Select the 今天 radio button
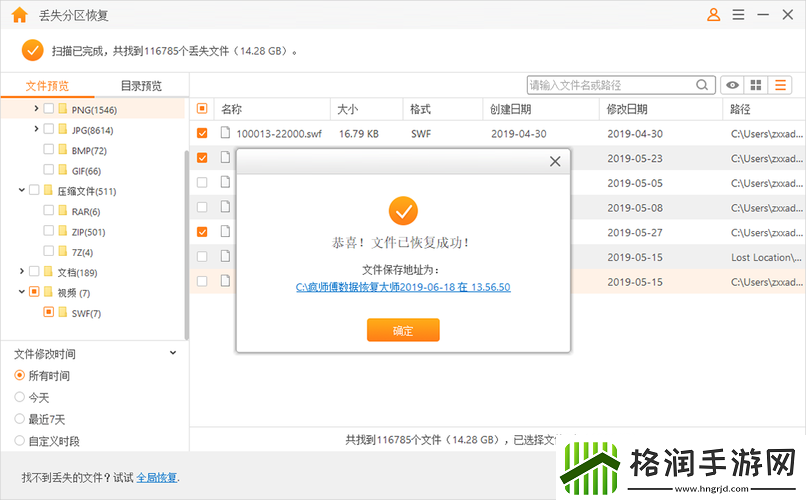The image size is (806, 500). point(20,397)
